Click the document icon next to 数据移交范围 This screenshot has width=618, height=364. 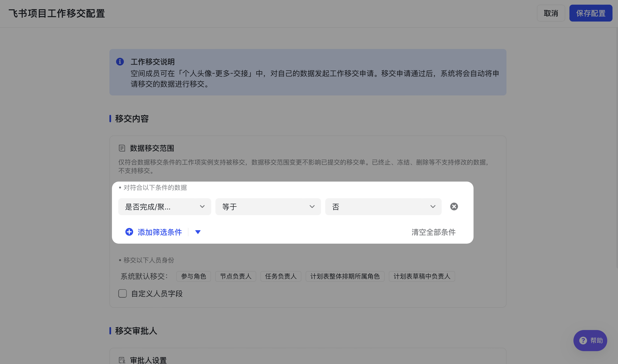tap(122, 148)
